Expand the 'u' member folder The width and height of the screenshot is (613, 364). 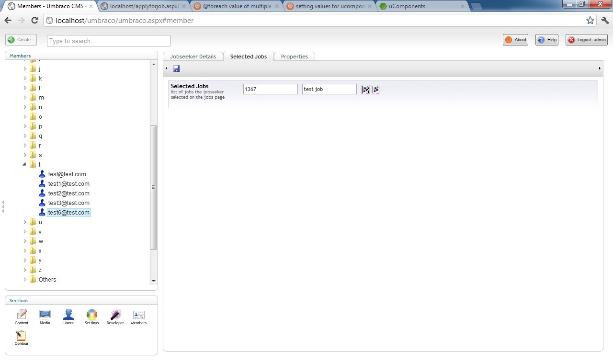click(25, 222)
